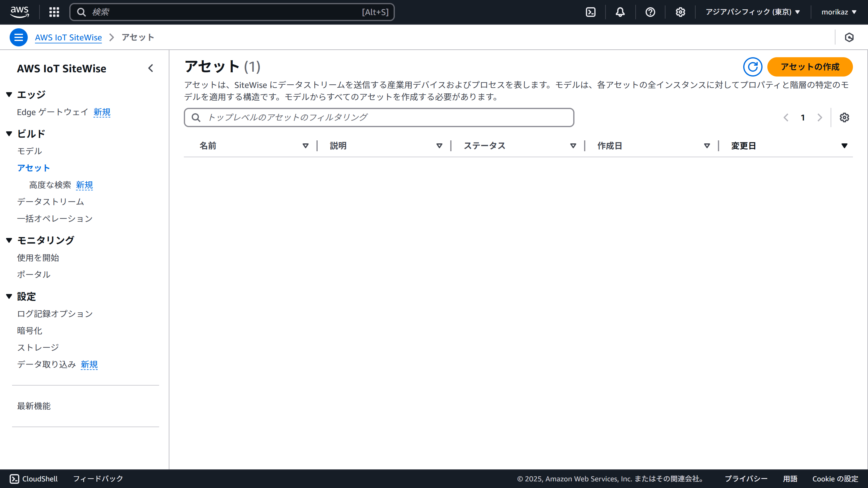
Task: Open ストレージ settings
Action: pos(38,347)
